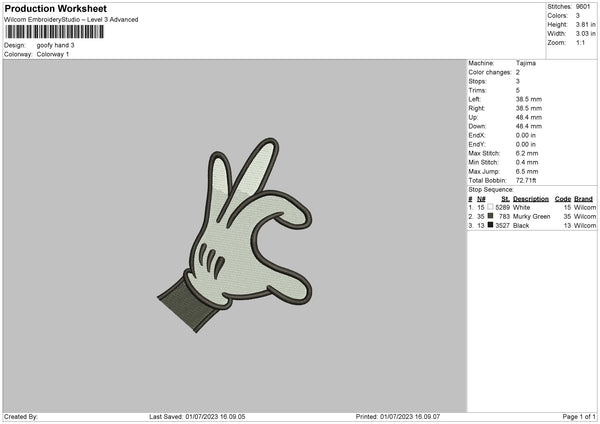Click the 'Machine:' label
The width and height of the screenshot is (600, 424).
coord(481,63)
